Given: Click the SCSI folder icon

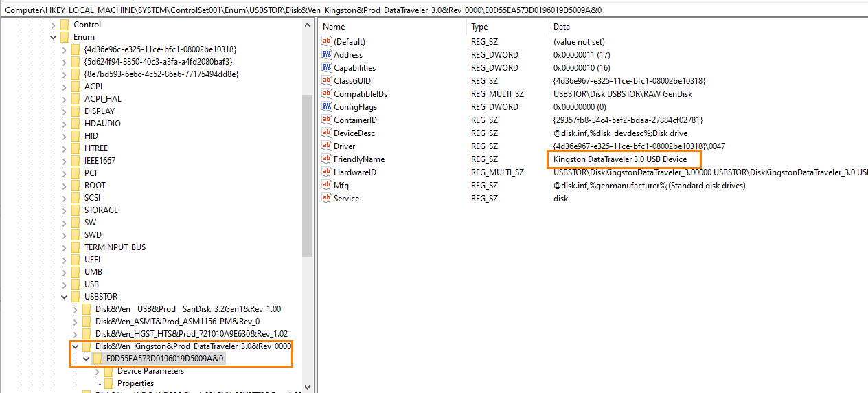Looking at the screenshot, I should tap(76, 198).
